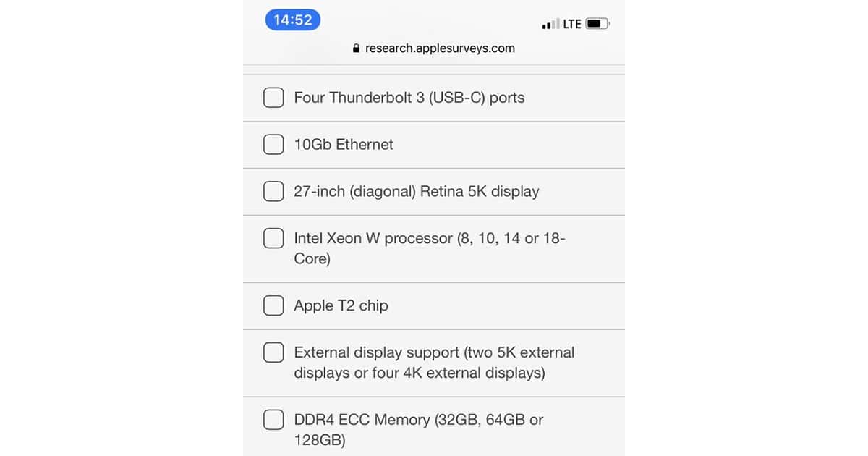Tap the "27-inch (diagonal) Retina 5K display" label
Viewport: 868px width, 456px height.
(x=417, y=192)
